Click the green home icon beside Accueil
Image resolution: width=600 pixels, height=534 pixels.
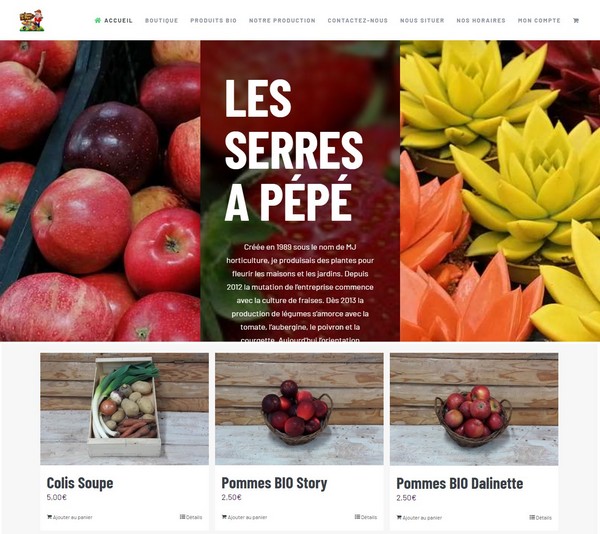tap(98, 20)
